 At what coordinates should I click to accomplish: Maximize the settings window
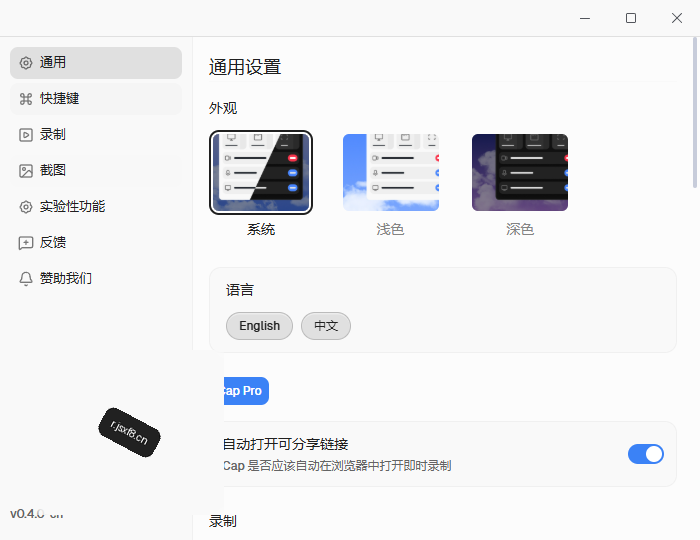tap(631, 18)
